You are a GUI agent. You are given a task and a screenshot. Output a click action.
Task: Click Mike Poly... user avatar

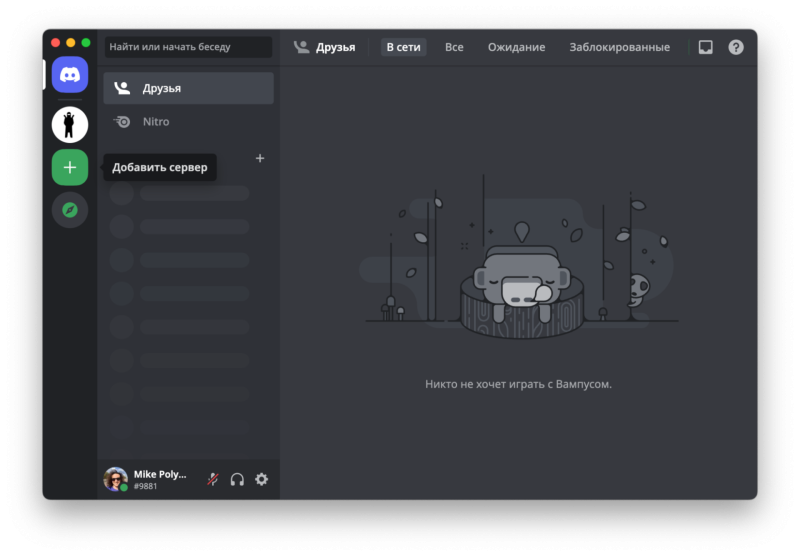point(116,479)
